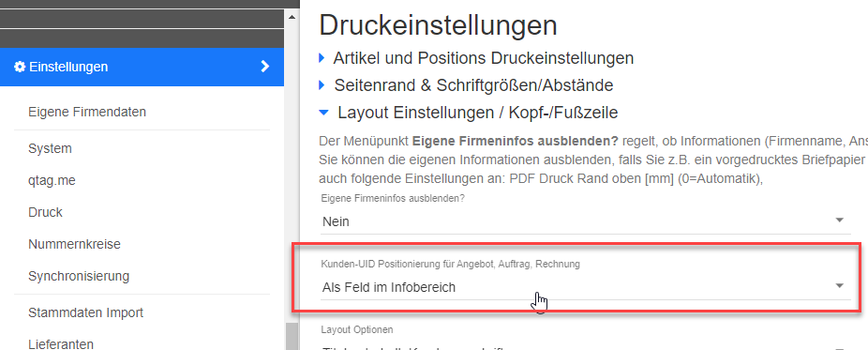Click the sidebar scrollbar thumb
This screenshot has height=350, width=868.
pos(292,336)
